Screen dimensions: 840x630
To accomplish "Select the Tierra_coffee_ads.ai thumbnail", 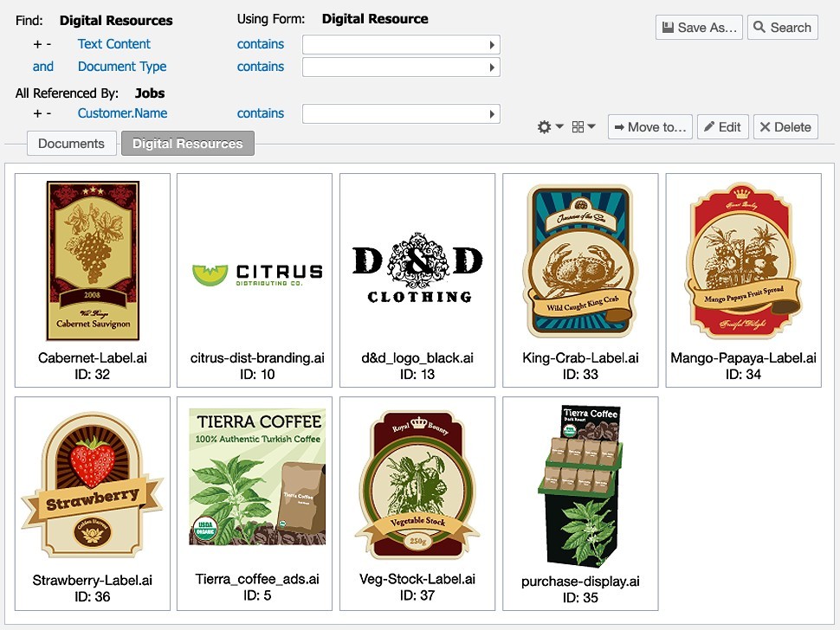I will coord(257,476).
